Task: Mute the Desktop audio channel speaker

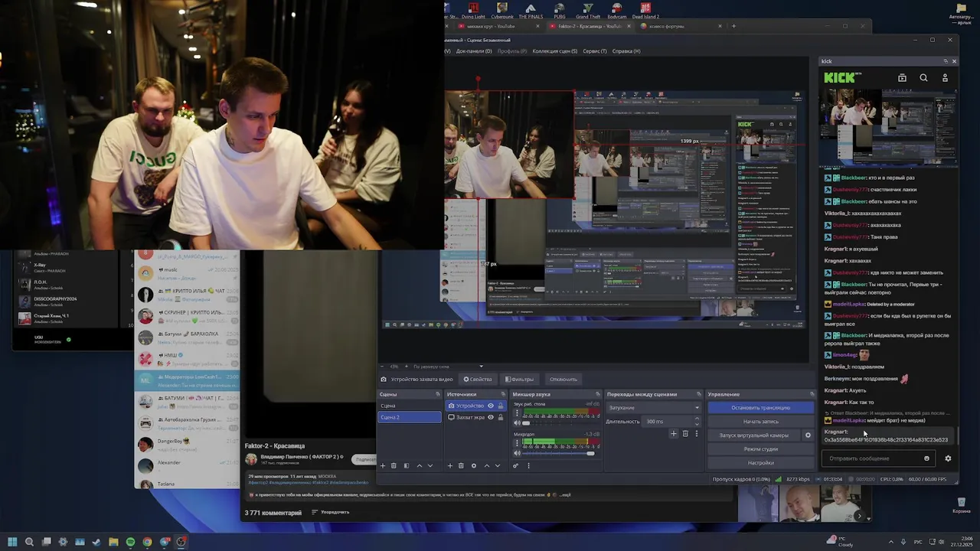Action: (517, 422)
